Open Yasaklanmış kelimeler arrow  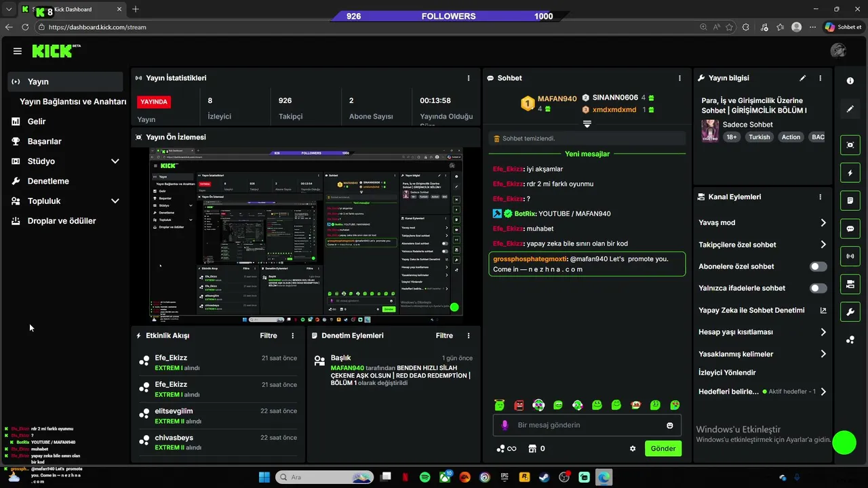click(x=823, y=354)
